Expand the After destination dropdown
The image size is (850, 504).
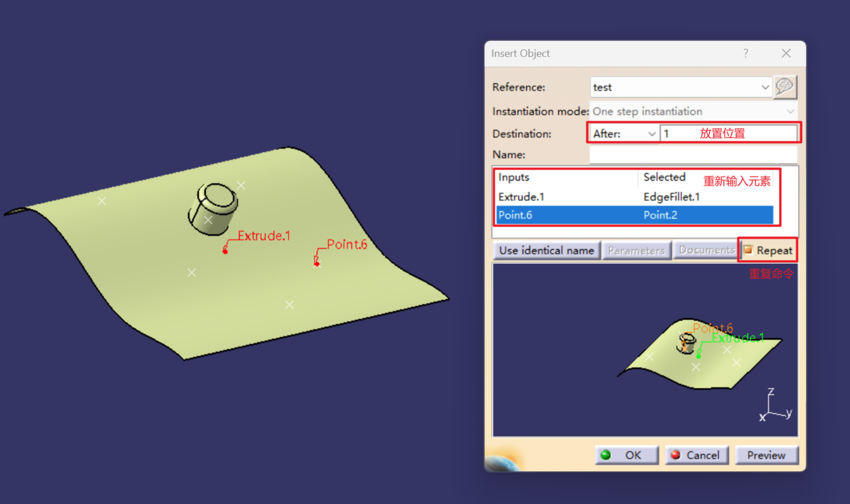(x=652, y=134)
